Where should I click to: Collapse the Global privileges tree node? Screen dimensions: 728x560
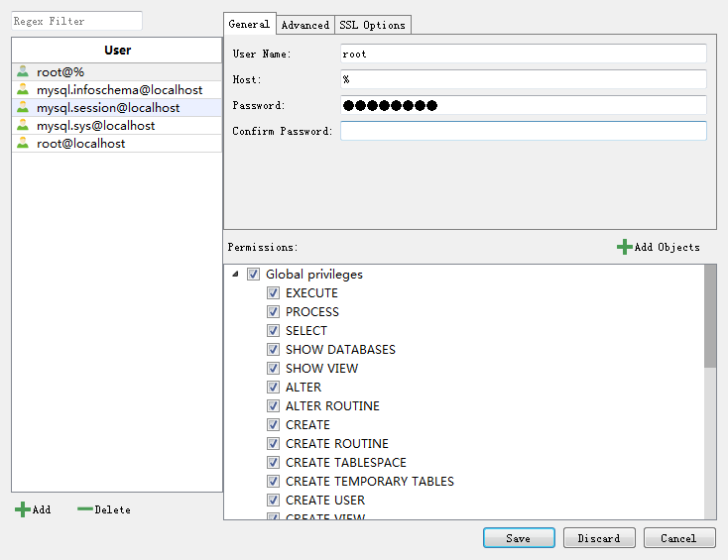(x=235, y=275)
